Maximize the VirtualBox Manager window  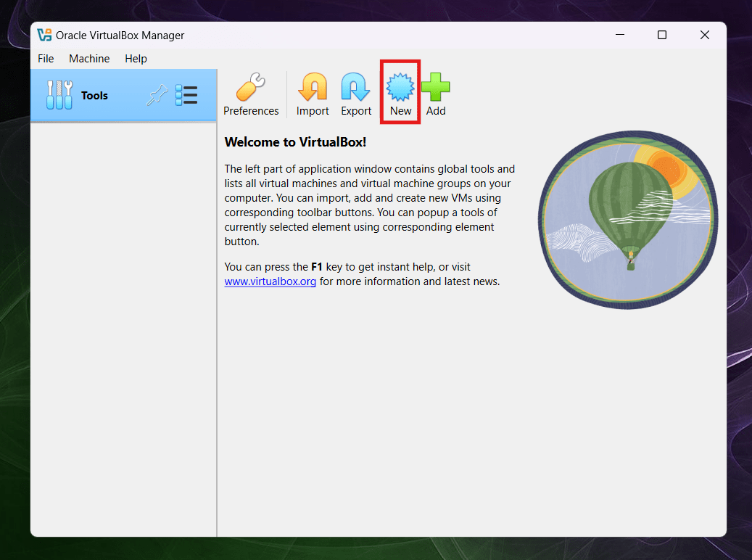click(x=661, y=35)
